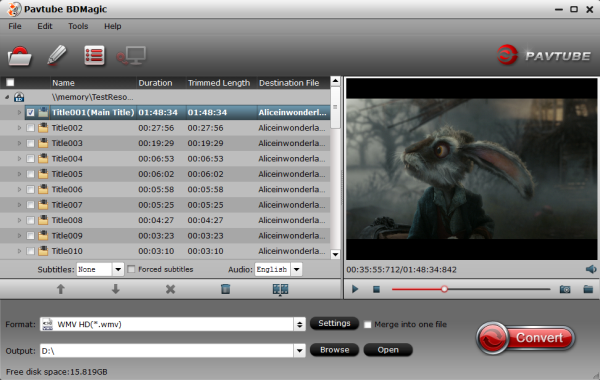Click the red task list icon
600x380 pixels.
(94, 56)
